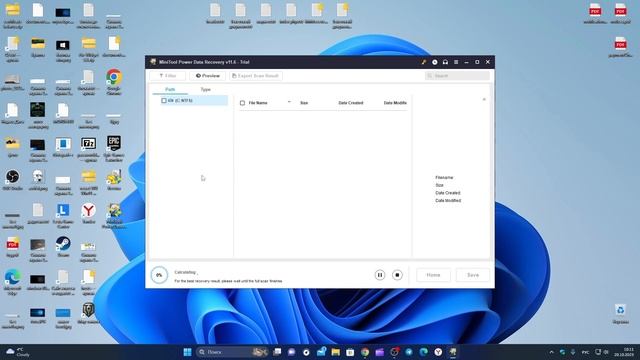Screen dimensions: 640x360
Task: Tick the select-all File Name checkbox
Action: pos(242,103)
